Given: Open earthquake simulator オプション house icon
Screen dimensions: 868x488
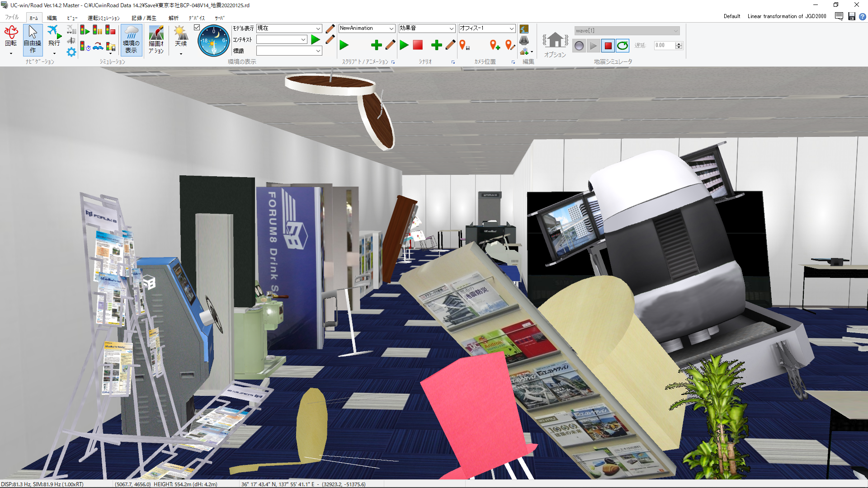Looking at the screenshot, I should point(555,44).
